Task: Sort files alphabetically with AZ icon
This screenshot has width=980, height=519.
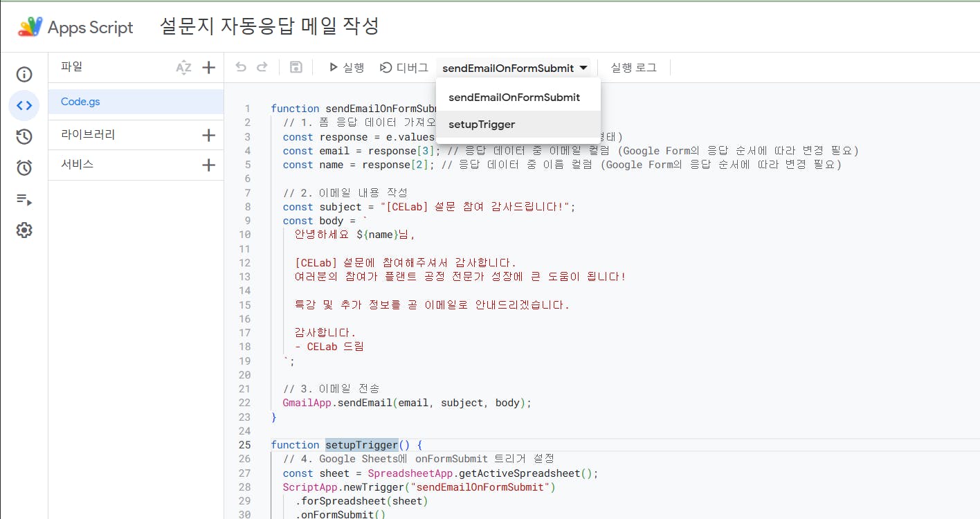Action: click(x=183, y=68)
